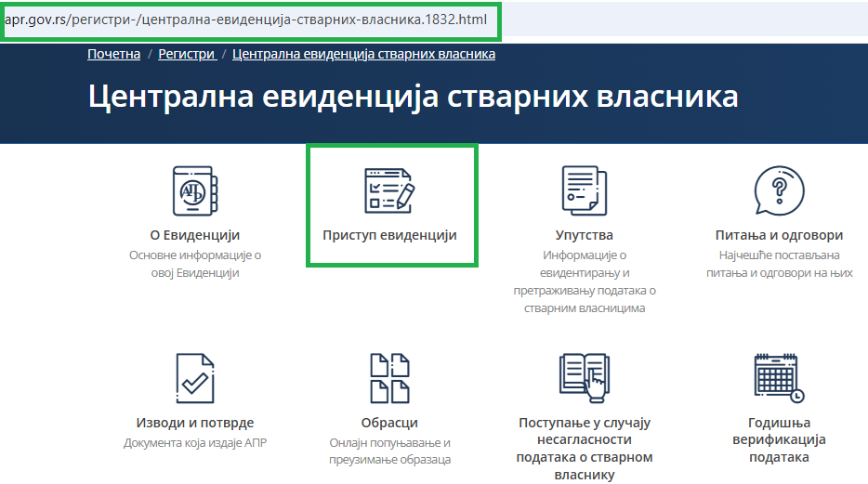Open the Регистри breadcrumb link
868x484 pixels.
point(187,54)
